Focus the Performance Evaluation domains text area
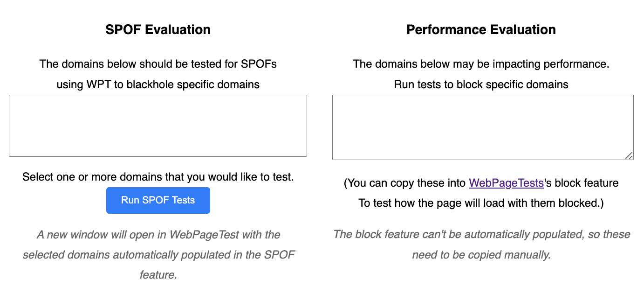 [483, 127]
